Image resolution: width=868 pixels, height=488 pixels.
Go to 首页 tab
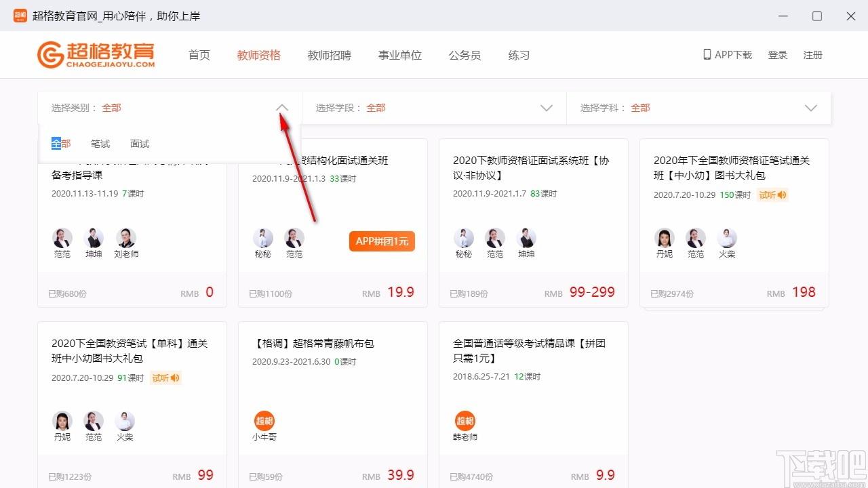pyautogui.click(x=199, y=55)
